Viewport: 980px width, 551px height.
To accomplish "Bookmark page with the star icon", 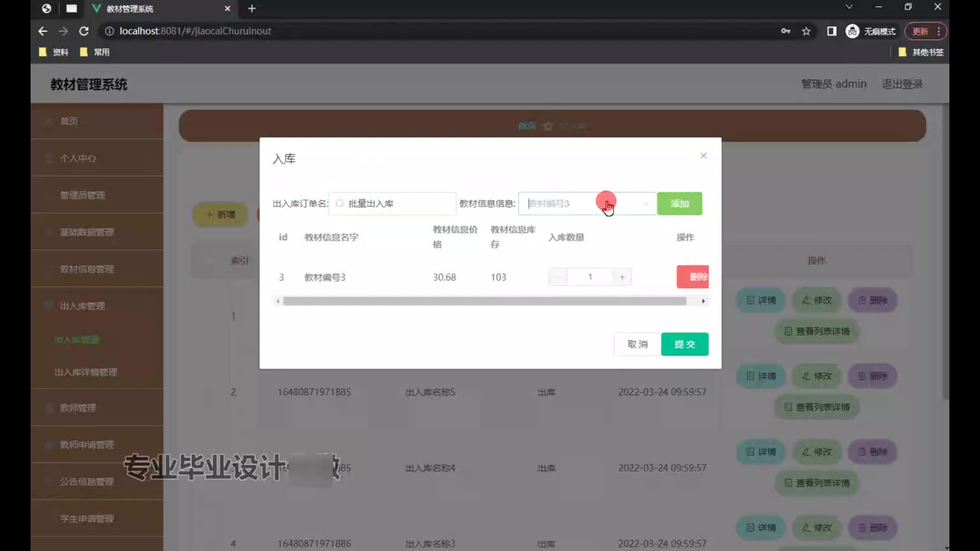I will tap(806, 31).
